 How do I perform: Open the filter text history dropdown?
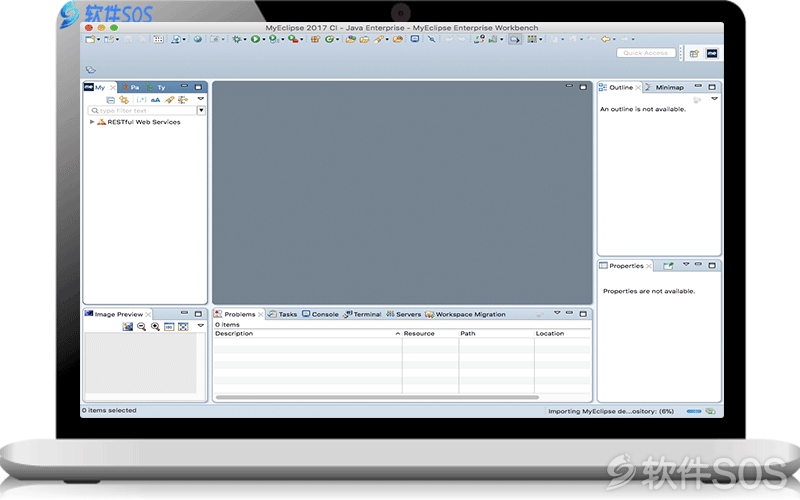pyautogui.click(x=201, y=111)
